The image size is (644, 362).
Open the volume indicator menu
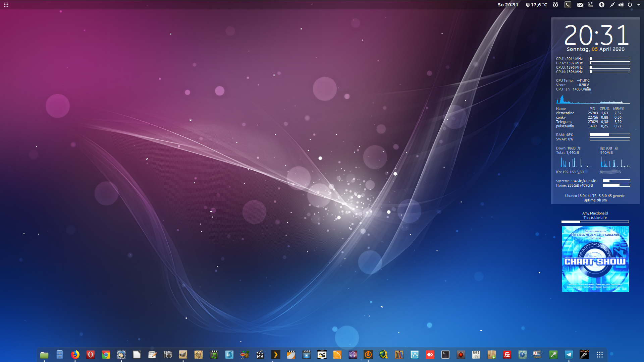pyautogui.click(x=621, y=5)
